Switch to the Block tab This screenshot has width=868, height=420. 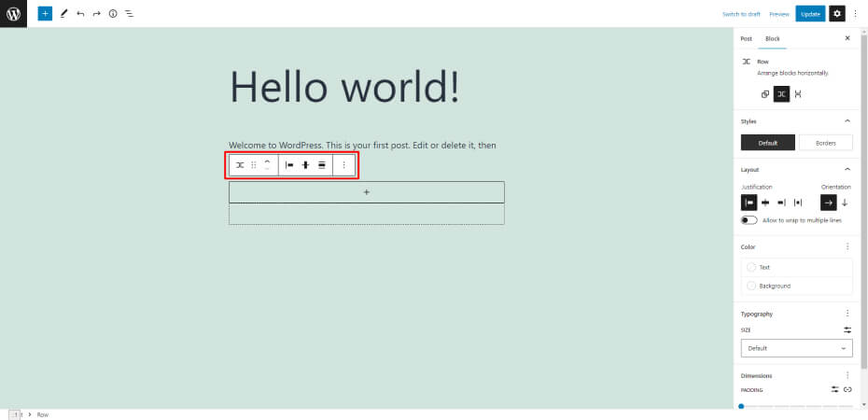coord(772,39)
